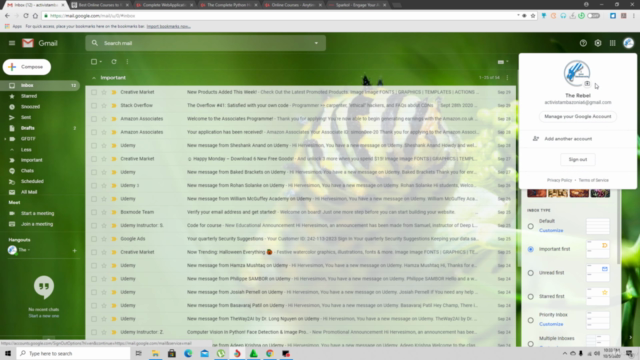Tick the checkbox for Stack Overflow email
This screenshot has width=640, height=360.
coord(94,105)
